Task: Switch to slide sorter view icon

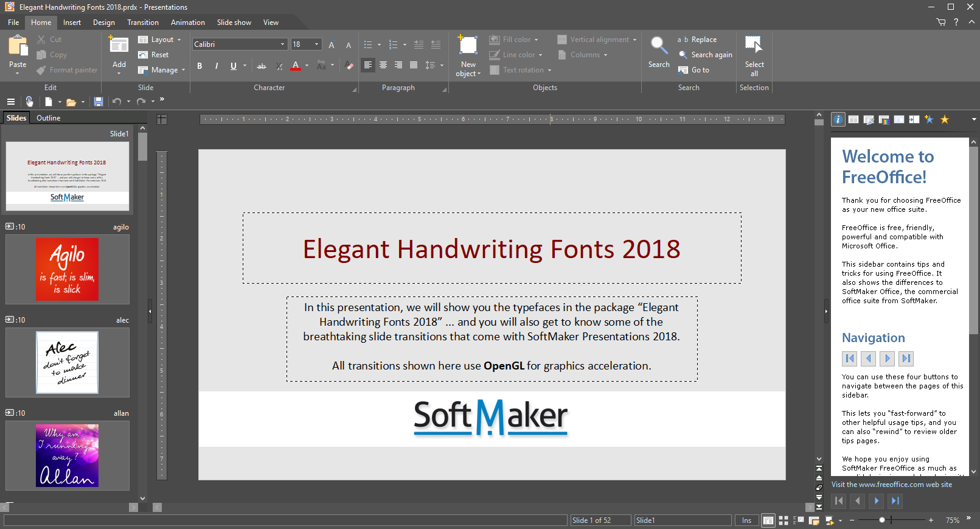Action: pyautogui.click(x=784, y=520)
